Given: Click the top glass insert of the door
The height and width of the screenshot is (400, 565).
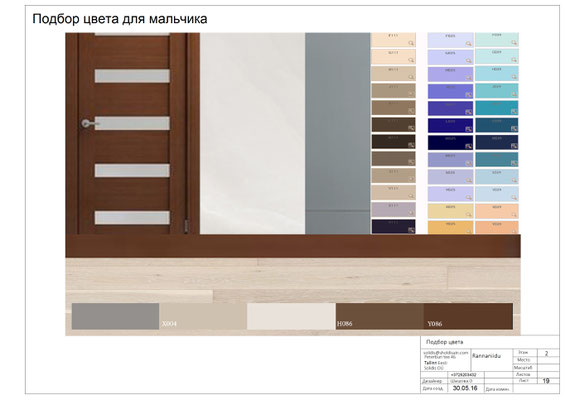Looking at the screenshot, I should click(x=132, y=76).
